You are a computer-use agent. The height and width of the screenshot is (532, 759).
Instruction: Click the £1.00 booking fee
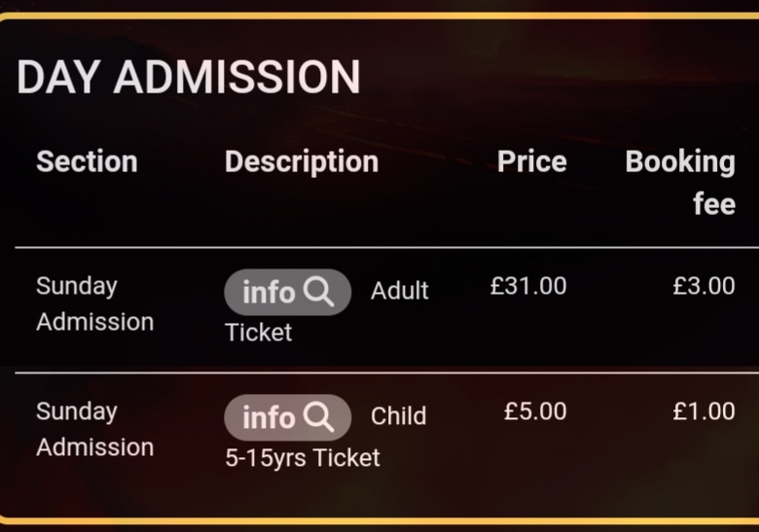click(704, 411)
